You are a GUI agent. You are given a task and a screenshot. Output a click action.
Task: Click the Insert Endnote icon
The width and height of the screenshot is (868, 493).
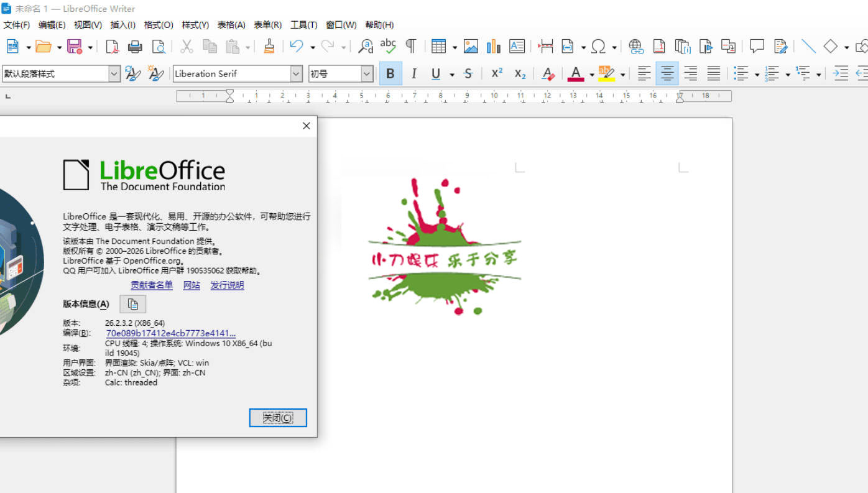coord(683,47)
